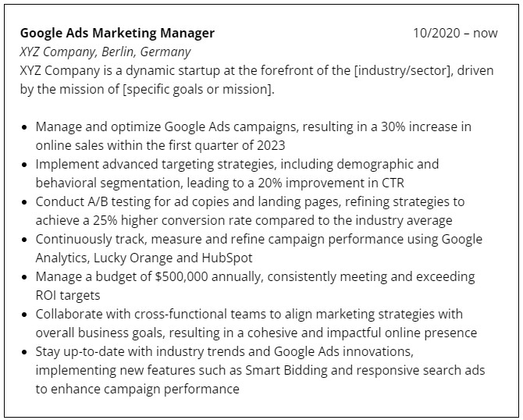This screenshot has width=523, height=420.
Task: Click the bullet before Collaborate with cross-functional
Action: (26, 315)
